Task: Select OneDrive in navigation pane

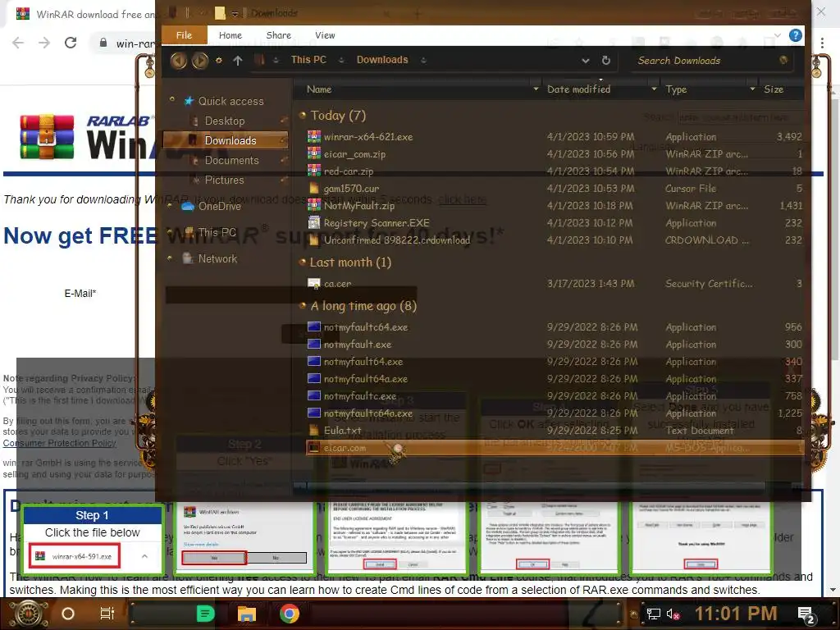Action: 219,206
